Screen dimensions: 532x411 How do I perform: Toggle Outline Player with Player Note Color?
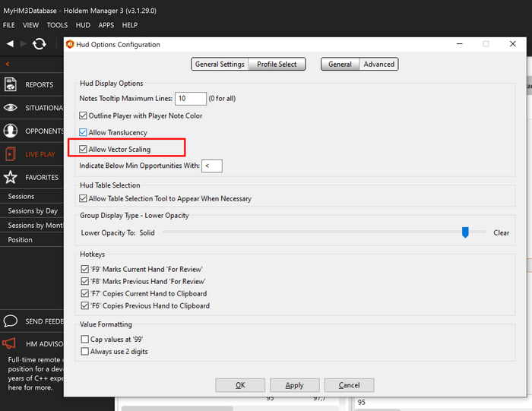point(83,115)
